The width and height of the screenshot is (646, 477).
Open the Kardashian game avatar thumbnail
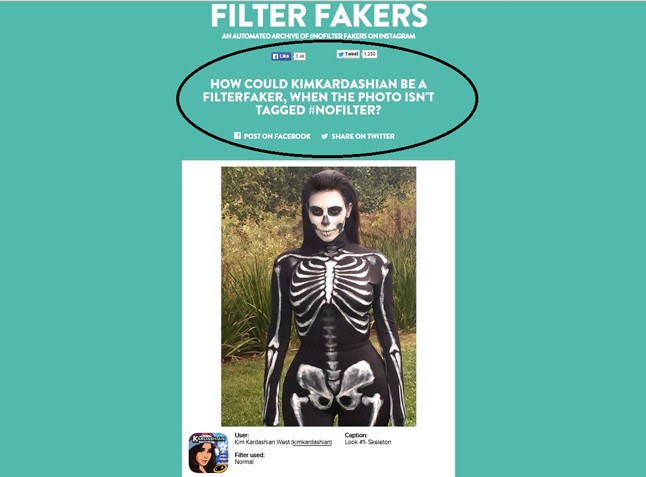tap(208, 453)
